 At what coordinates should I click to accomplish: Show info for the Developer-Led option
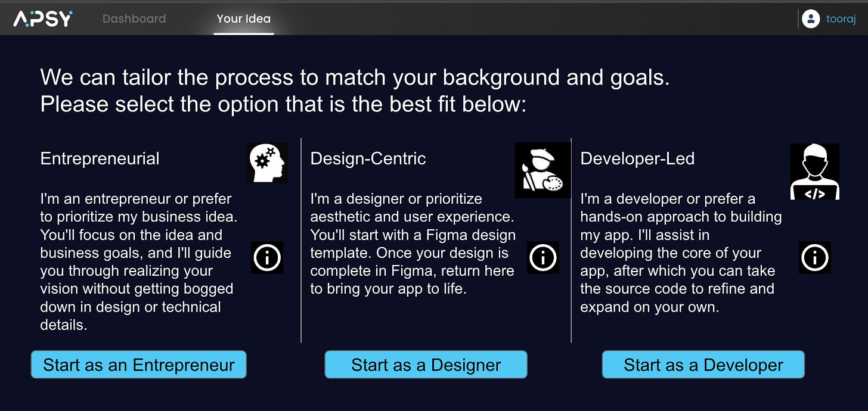coord(815,257)
